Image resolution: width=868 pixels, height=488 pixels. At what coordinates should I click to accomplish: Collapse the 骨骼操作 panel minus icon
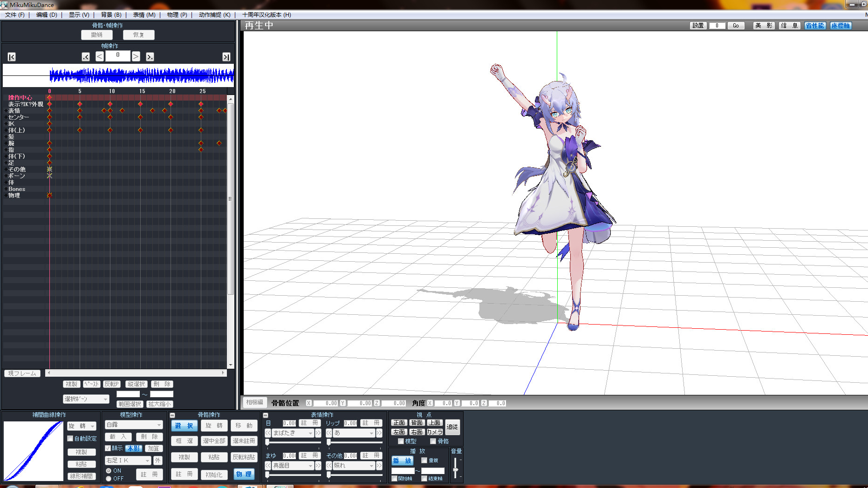tap(172, 415)
